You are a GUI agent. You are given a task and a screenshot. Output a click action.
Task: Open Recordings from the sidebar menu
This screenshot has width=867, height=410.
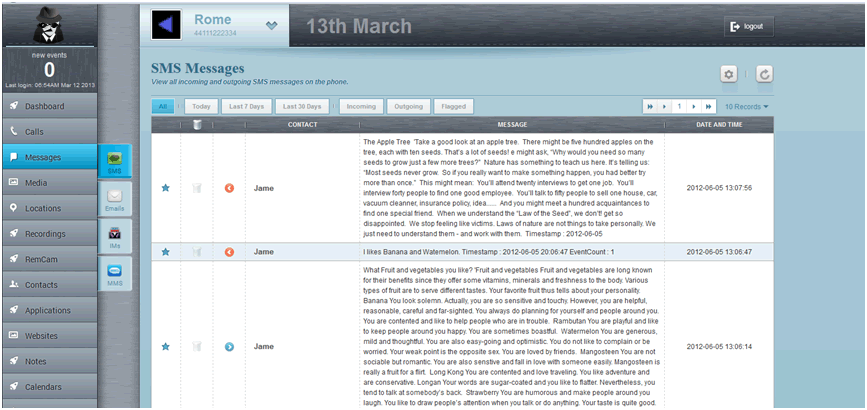pyautogui.click(x=49, y=233)
